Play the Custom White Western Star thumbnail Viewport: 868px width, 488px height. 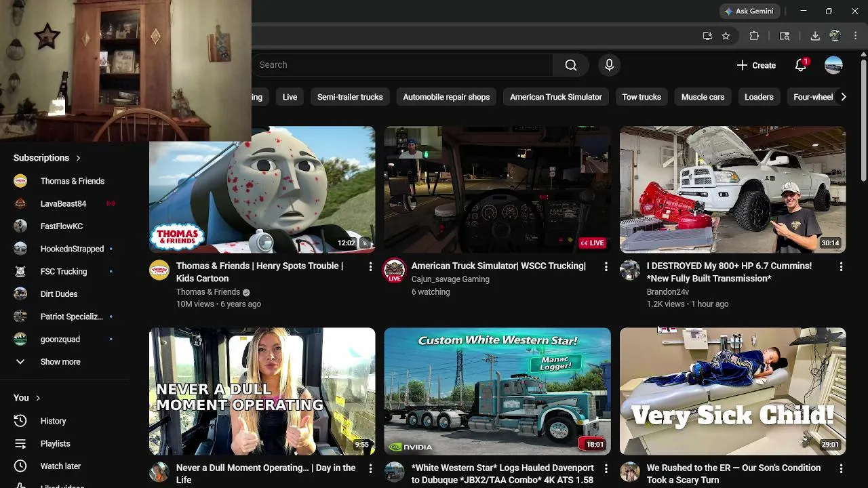[497, 391]
